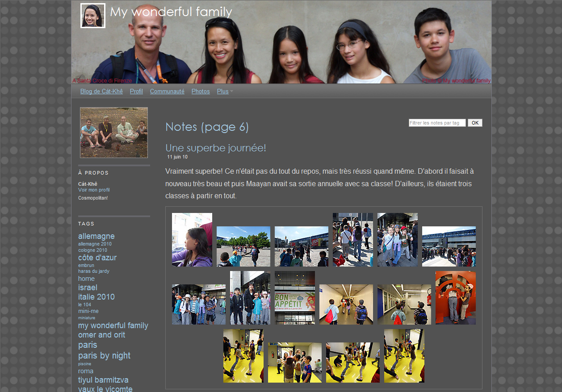Viewport: 562px width, 392px height.
Task: Open the first gallery photo of girl in profile
Action: click(x=192, y=240)
